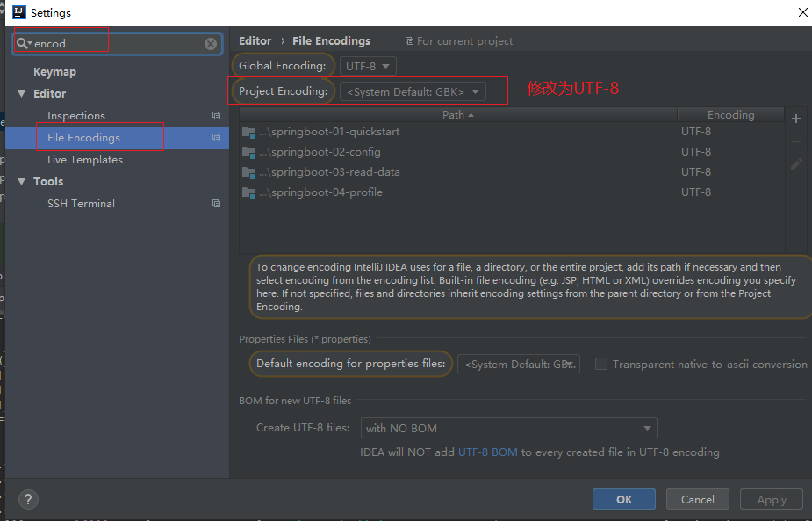Collapse the Editor tree section
The image size is (812, 521).
(x=22, y=94)
